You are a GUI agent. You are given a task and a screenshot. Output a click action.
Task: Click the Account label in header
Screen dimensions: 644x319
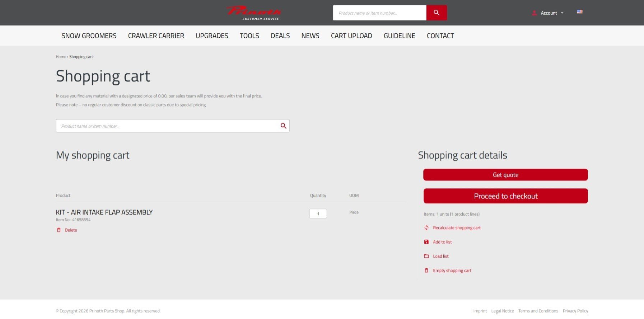click(x=549, y=13)
